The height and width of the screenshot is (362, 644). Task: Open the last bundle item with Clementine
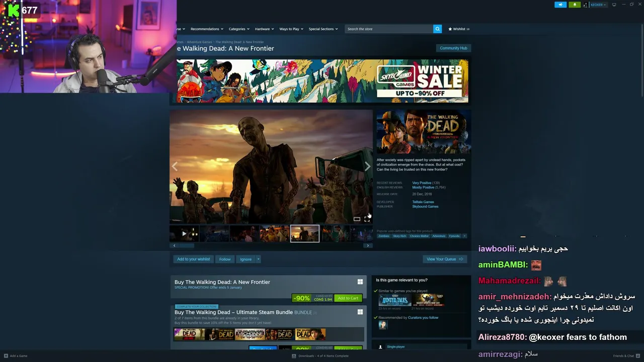pyautogui.click(x=310, y=334)
